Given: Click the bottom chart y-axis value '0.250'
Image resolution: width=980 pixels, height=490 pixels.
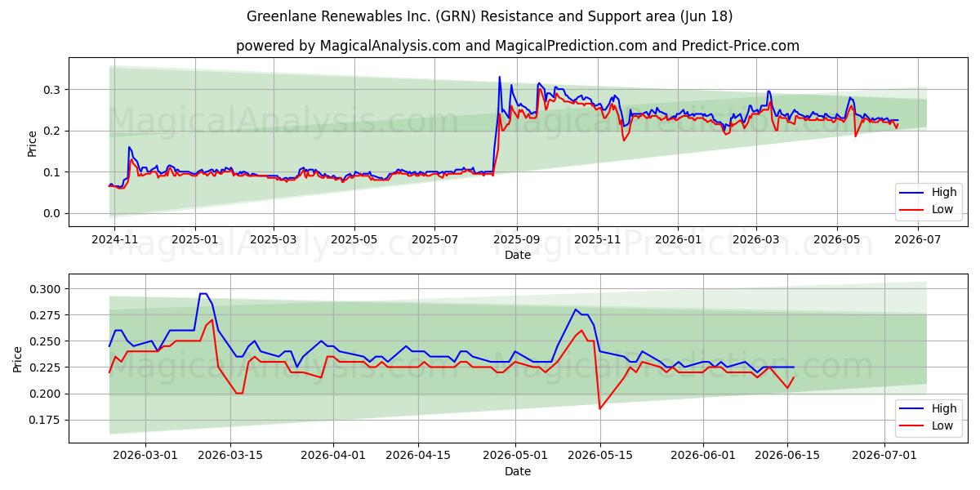Looking at the screenshot, I should tap(46, 341).
